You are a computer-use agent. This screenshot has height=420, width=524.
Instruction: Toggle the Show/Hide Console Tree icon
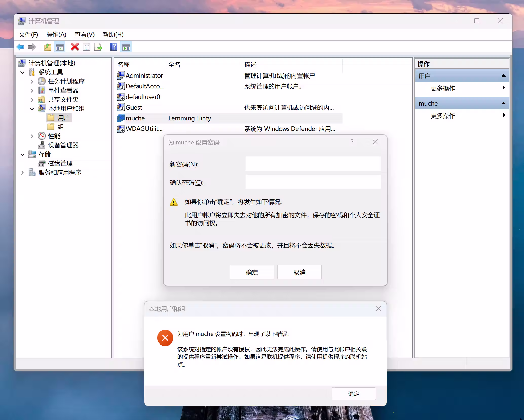click(x=60, y=47)
